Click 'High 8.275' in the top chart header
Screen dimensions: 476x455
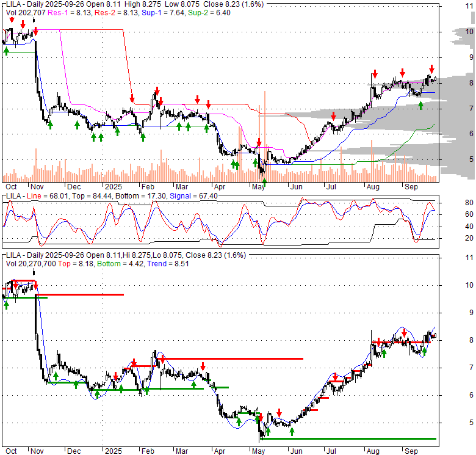(143, 4)
